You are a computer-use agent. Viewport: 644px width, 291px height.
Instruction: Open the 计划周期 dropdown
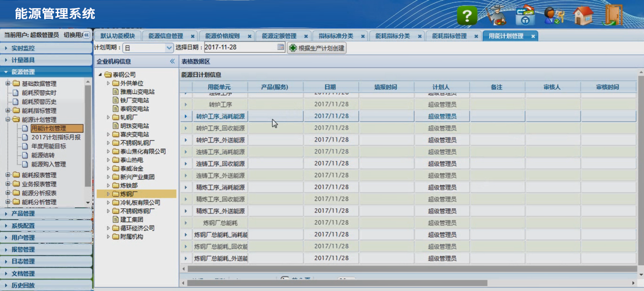tap(169, 48)
